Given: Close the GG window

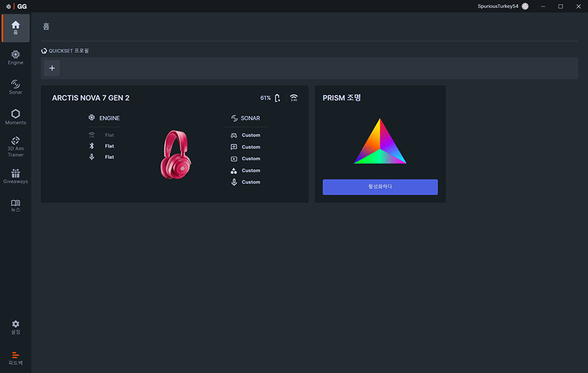Looking at the screenshot, I should (x=578, y=7).
